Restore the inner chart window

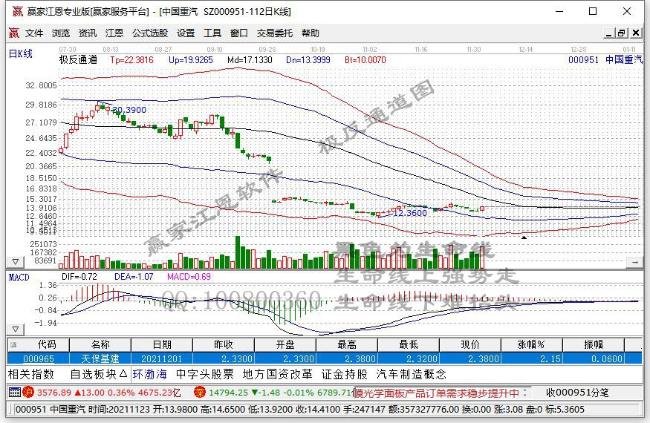click(622, 33)
